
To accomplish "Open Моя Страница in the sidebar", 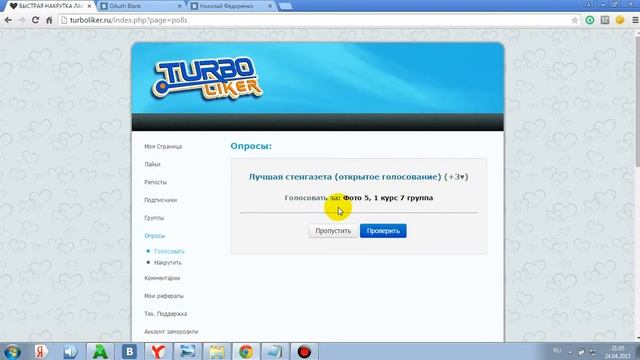I will (163, 147).
